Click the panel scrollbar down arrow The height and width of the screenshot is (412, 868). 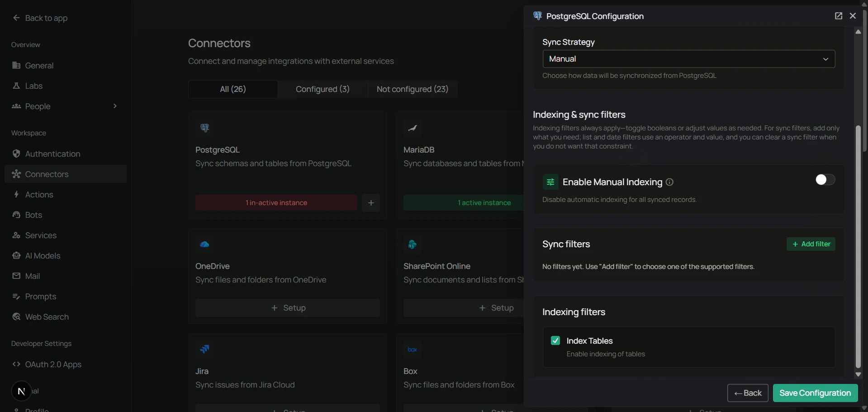pos(858,374)
